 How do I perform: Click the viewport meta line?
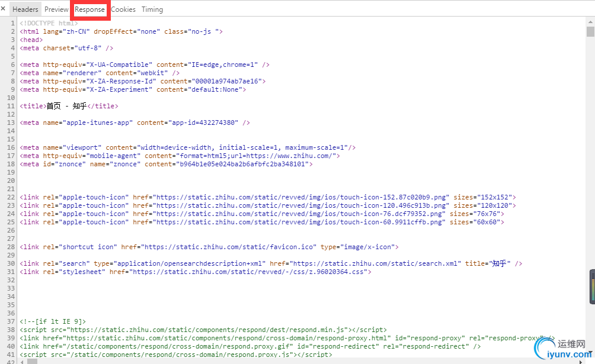point(187,147)
